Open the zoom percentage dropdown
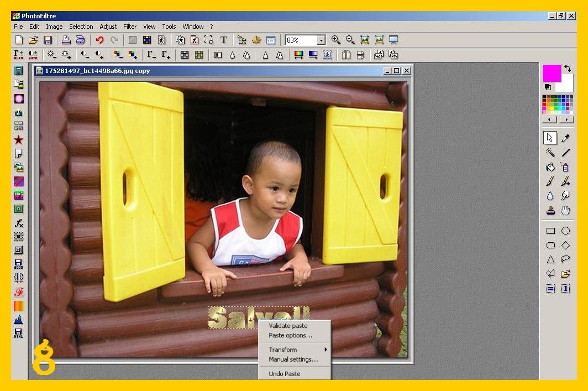Viewport: 588px width, 391px height. coord(321,40)
